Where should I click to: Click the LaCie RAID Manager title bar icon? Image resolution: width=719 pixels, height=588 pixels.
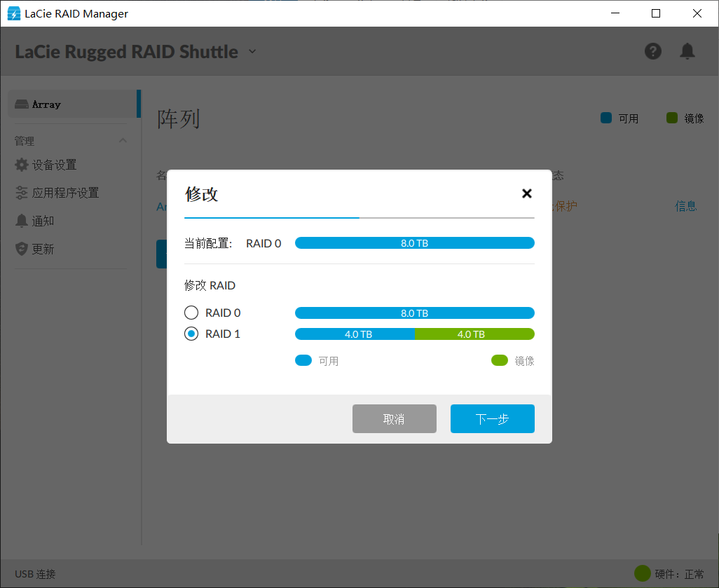point(14,14)
